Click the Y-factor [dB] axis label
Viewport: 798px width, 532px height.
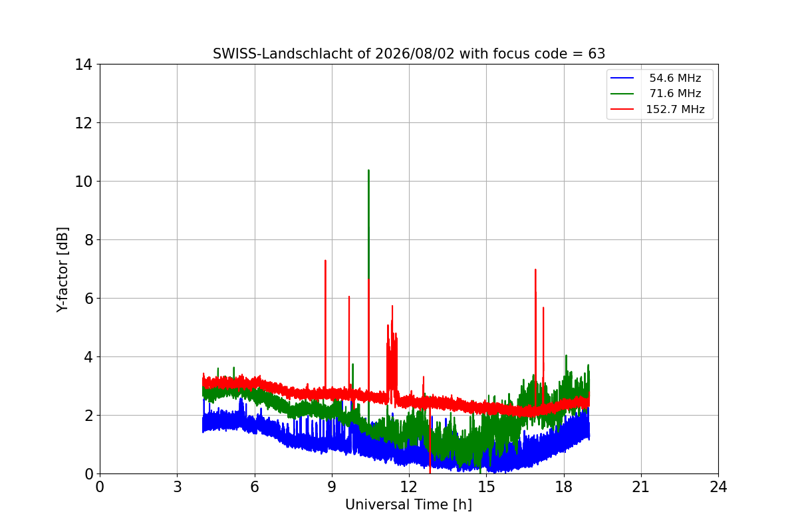[x=63, y=269]
